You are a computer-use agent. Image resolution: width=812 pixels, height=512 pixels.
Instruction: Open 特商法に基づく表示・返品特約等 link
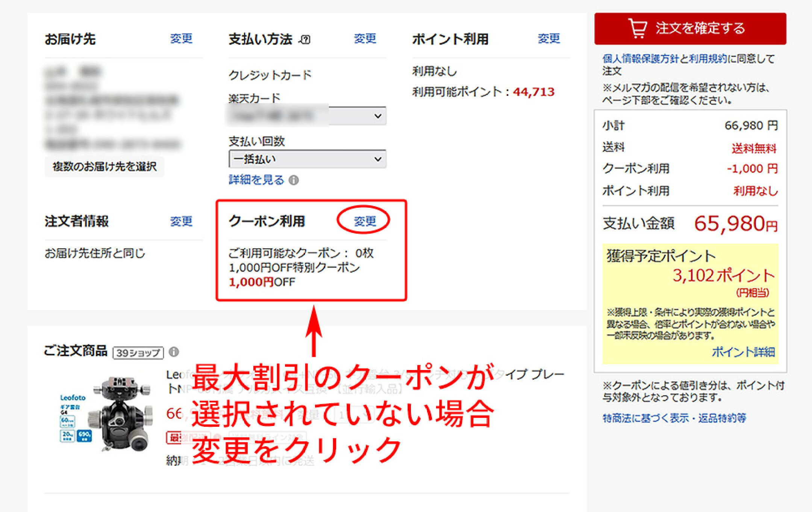pos(674,418)
